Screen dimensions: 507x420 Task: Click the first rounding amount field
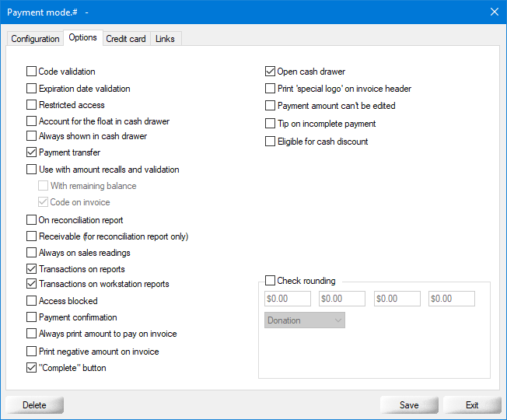[x=288, y=299]
